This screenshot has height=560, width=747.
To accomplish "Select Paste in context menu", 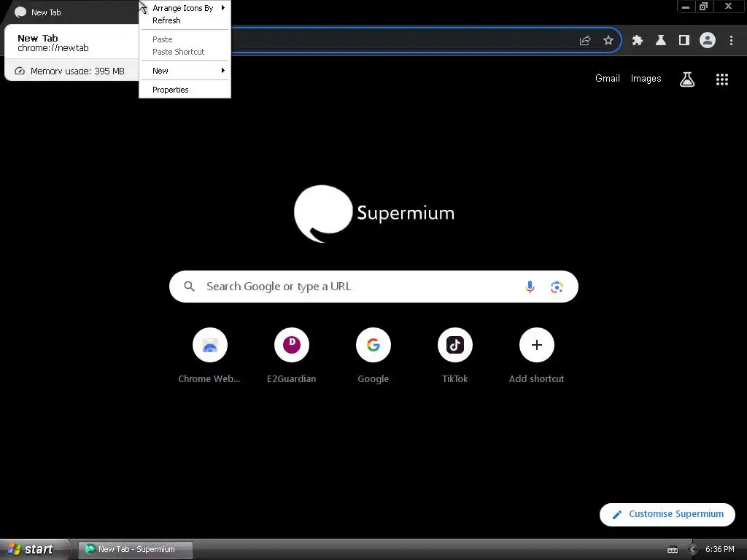I will point(185,39).
